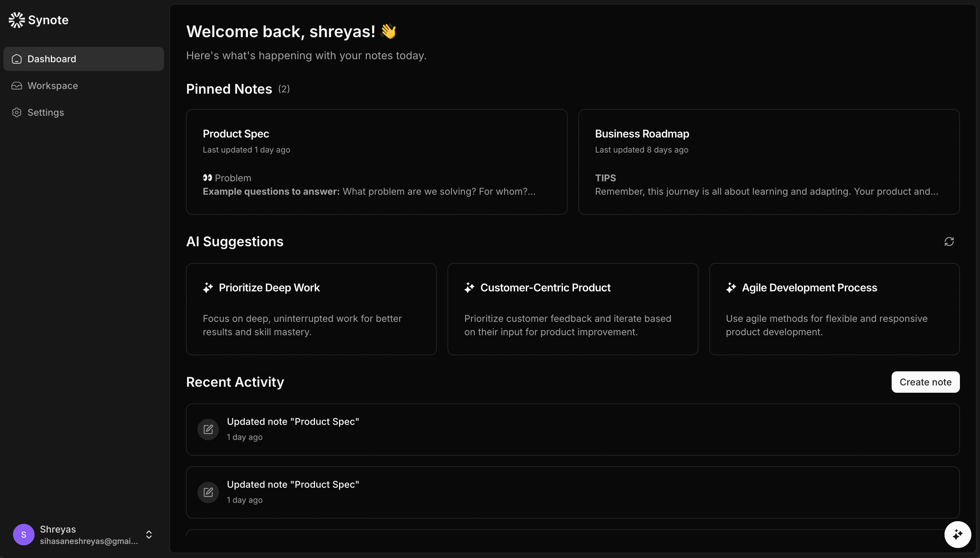Click the Create note button
The image size is (980, 558).
925,382
